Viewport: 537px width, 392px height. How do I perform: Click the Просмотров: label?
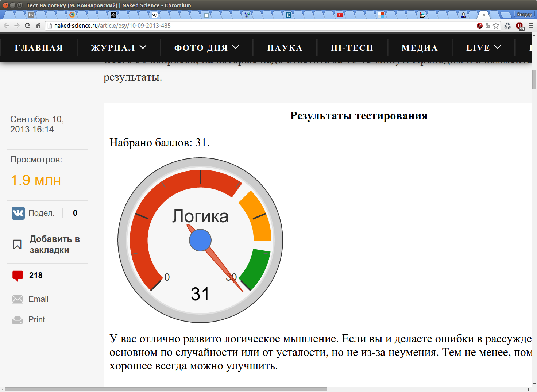click(36, 160)
